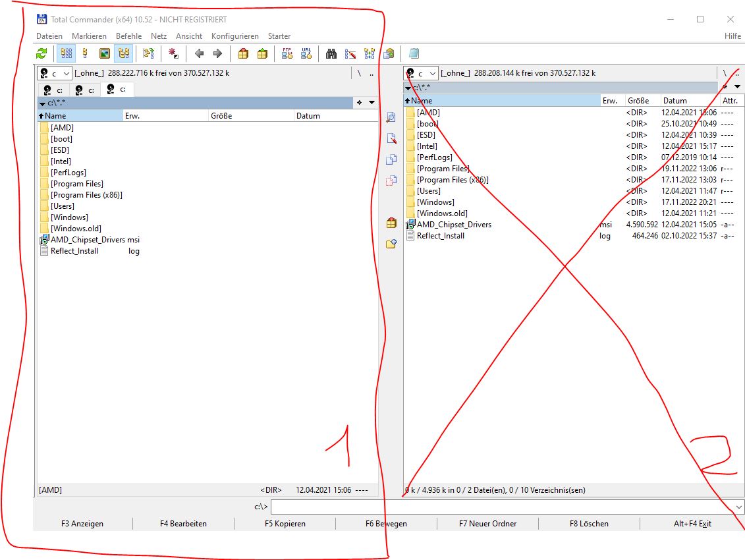
Task: Click the F5 Kopieren button
Action: click(285, 524)
